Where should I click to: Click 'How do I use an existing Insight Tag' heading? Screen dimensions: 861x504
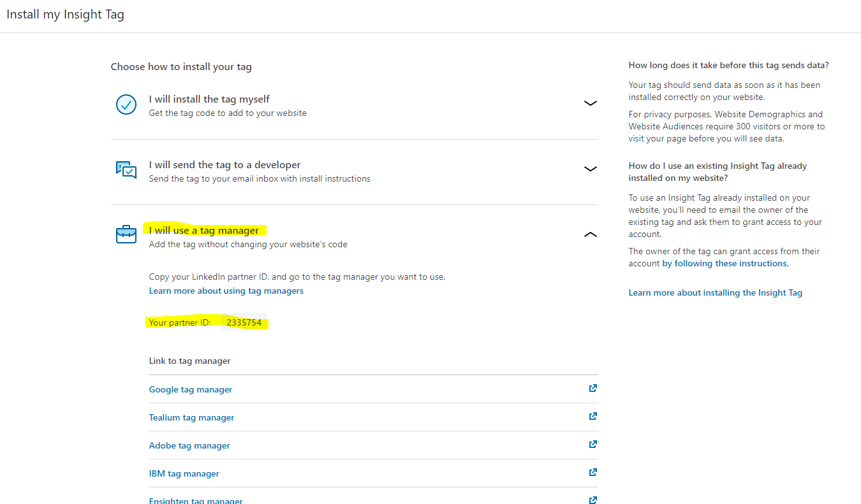(718, 172)
